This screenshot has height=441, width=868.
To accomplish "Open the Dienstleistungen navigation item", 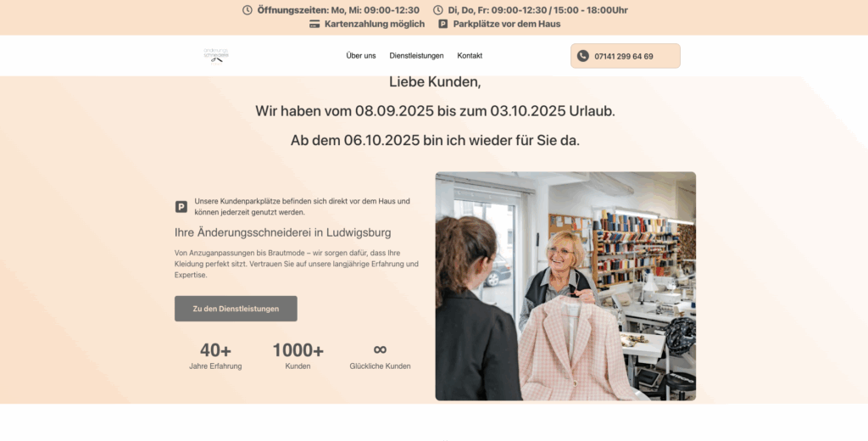I will pos(416,56).
